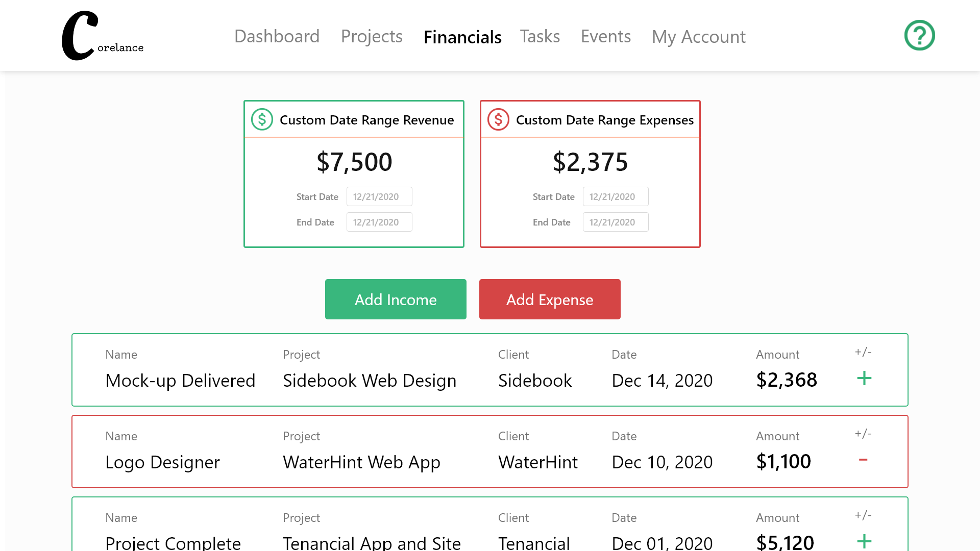Set the Expenses End Date field
Screen dimensions: 980x551
615,222
